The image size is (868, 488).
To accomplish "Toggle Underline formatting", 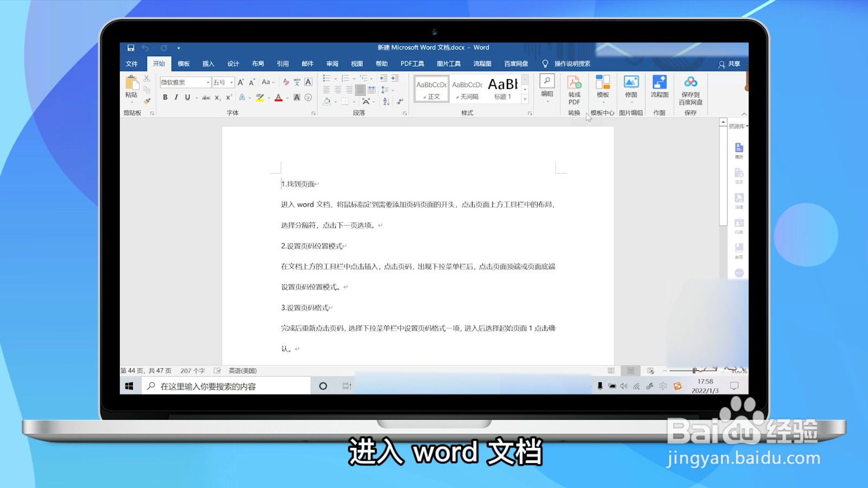I will [187, 98].
